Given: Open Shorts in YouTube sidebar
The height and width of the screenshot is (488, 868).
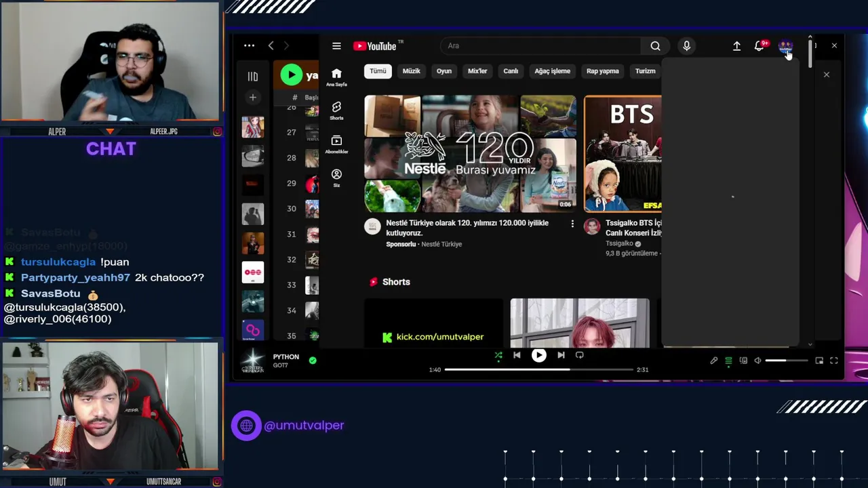Looking at the screenshot, I should click(336, 111).
